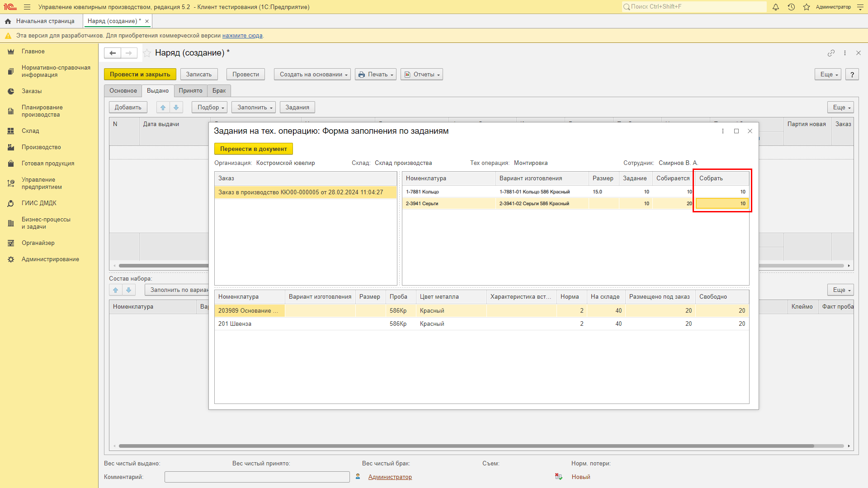Open Нормативно-справочная информация section
Viewport: 868px width, 488px height.
tap(56, 71)
